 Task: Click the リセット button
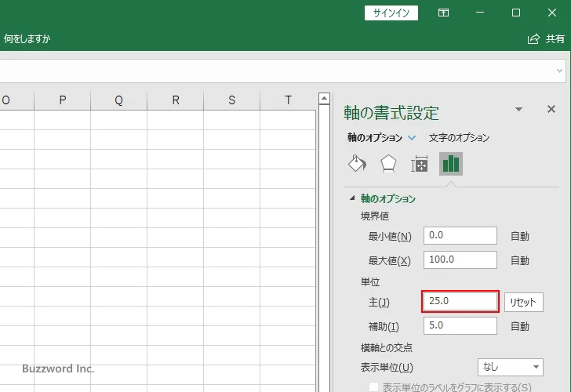(x=524, y=302)
